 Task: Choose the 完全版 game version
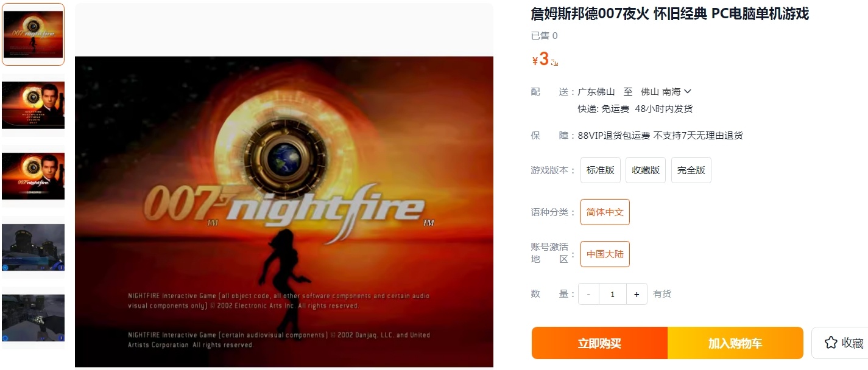[691, 170]
